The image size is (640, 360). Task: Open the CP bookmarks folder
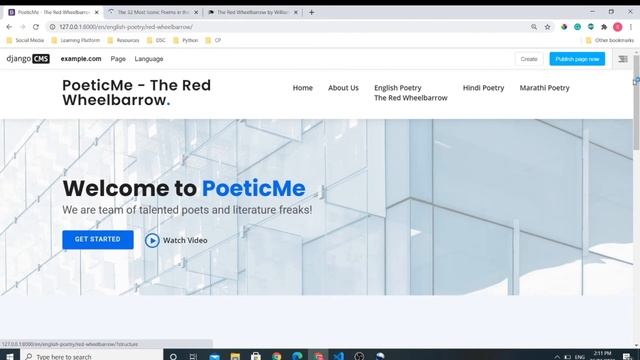click(213, 40)
